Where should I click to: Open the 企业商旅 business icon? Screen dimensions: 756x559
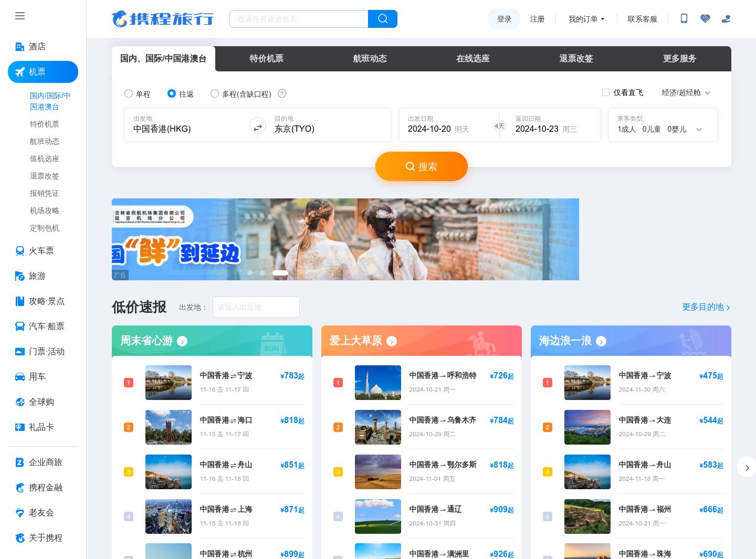(x=20, y=462)
